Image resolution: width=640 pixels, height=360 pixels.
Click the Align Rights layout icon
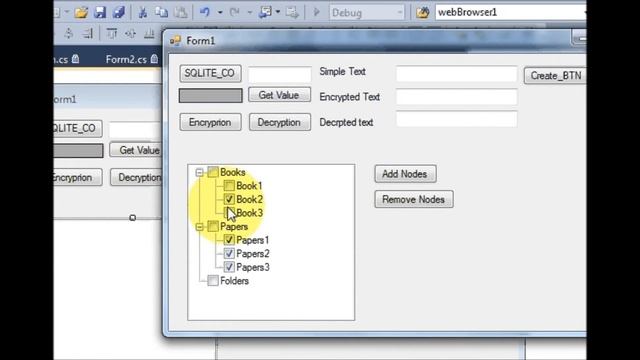(x=88, y=33)
